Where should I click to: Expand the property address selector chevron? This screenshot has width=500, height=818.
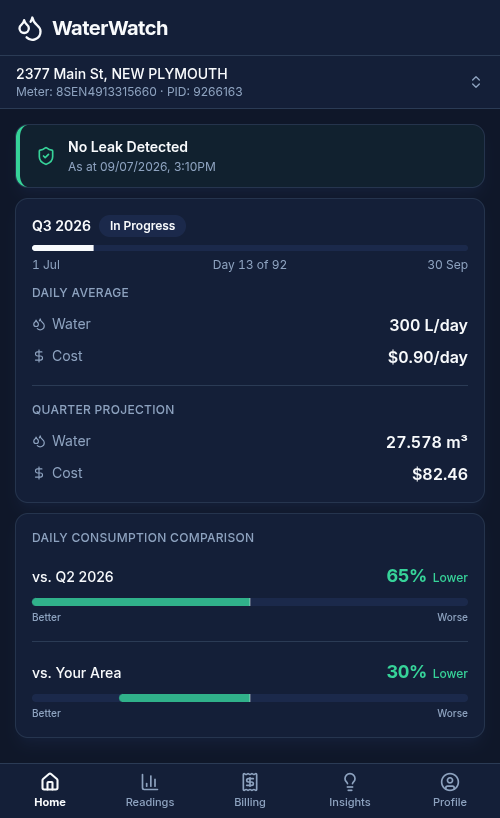point(475,82)
